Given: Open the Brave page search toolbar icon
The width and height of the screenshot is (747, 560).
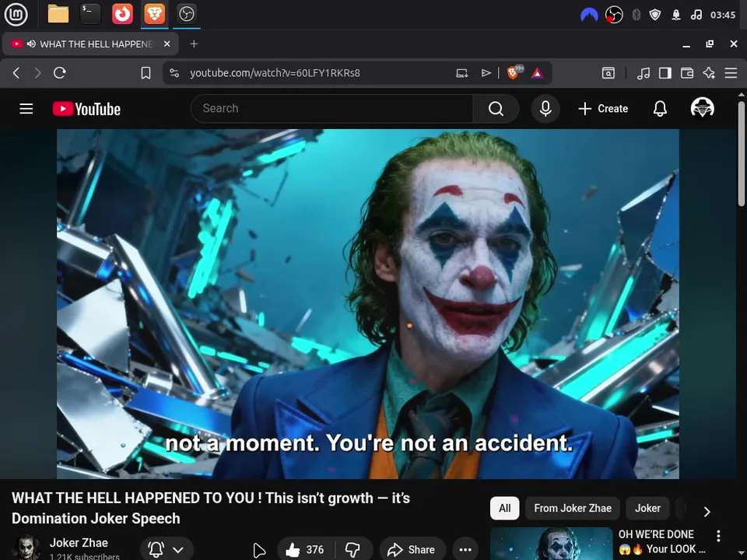Looking at the screenshot, I should (608, 73).
